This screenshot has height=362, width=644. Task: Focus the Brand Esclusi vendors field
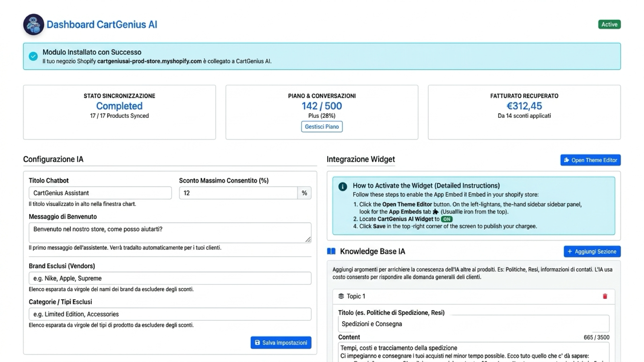(x=170, y=278)
